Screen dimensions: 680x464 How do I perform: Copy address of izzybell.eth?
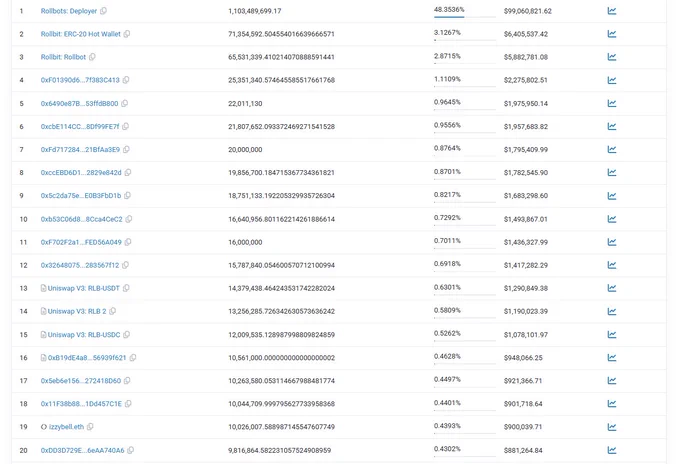click(90, 427)
